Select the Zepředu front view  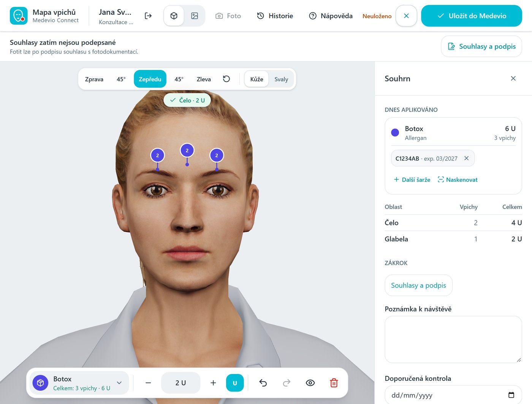pos(150,79)
